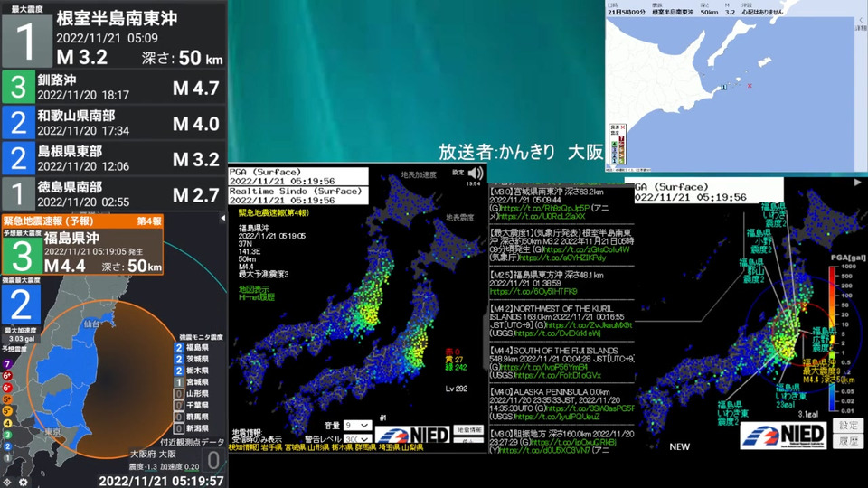Open the DvEXrkIeWj link in KURIL ISLANDS entry
Screen dimensions: 868x488
[558, 333]
